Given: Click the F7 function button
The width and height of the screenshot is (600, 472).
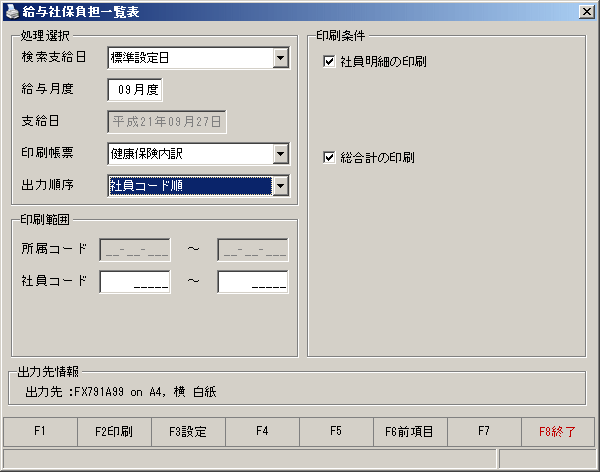Looking at the screenshot, I should pos(484,432).
